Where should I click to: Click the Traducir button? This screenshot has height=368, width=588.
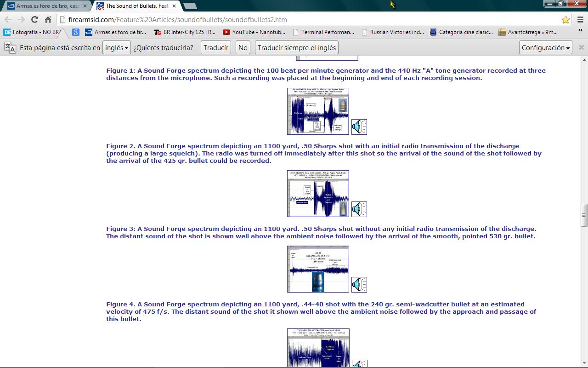click(x=216, y=48)
